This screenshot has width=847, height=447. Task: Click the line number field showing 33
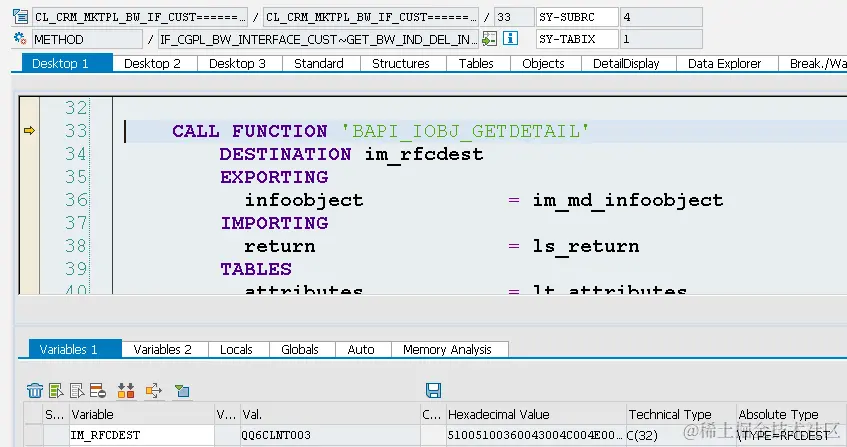coord(514,17)
